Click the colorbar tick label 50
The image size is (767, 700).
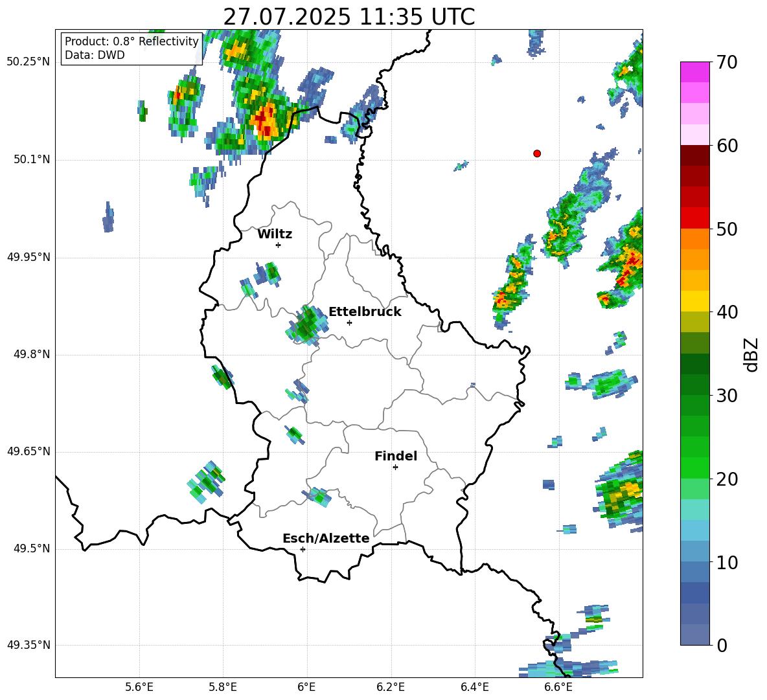point(727,229)
